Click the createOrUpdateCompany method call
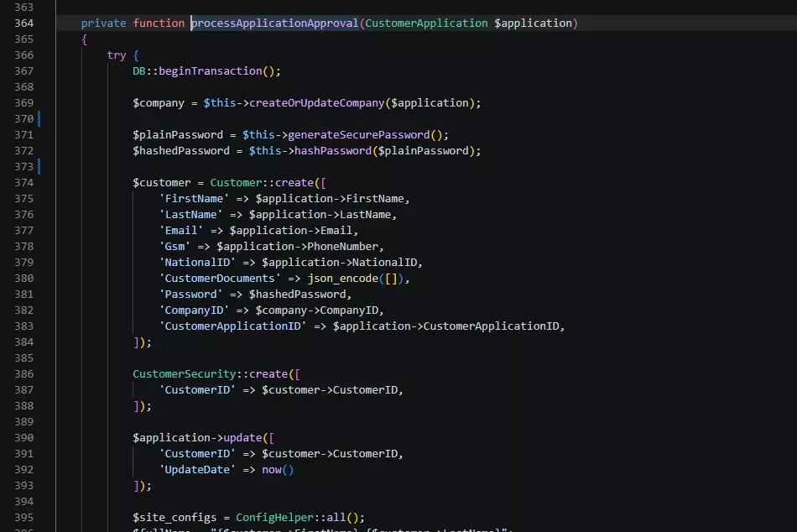Screen dimensions: 797x532 click(x=317, y=102)
